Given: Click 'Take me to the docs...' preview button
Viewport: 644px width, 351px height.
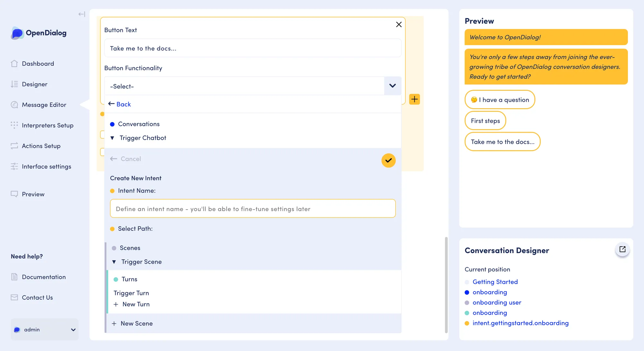Looking at the screenshot, I should tap(502, 142).
